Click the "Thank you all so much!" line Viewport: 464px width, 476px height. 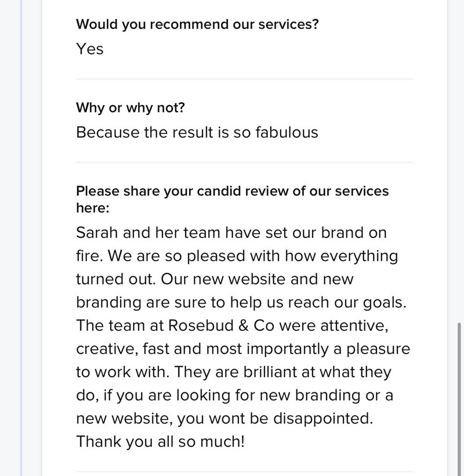coord(160,441)
